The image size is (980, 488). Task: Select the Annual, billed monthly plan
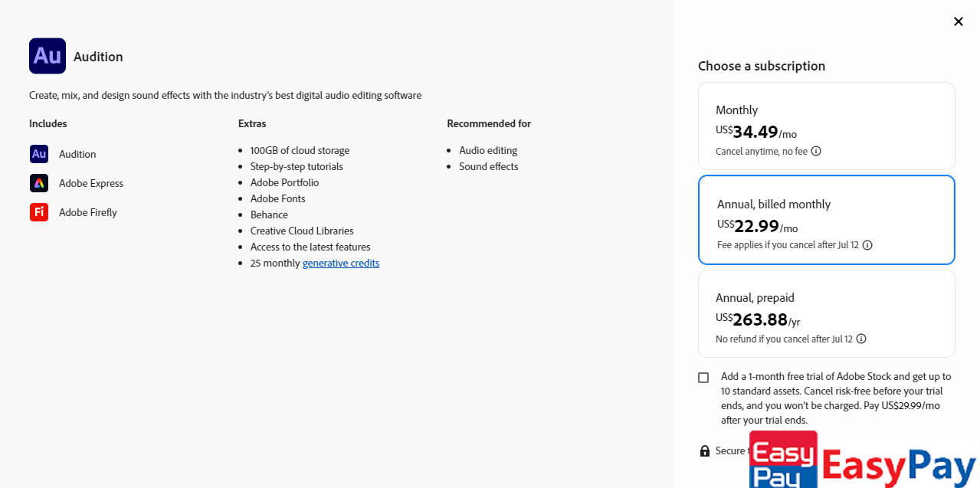(826, 220)
